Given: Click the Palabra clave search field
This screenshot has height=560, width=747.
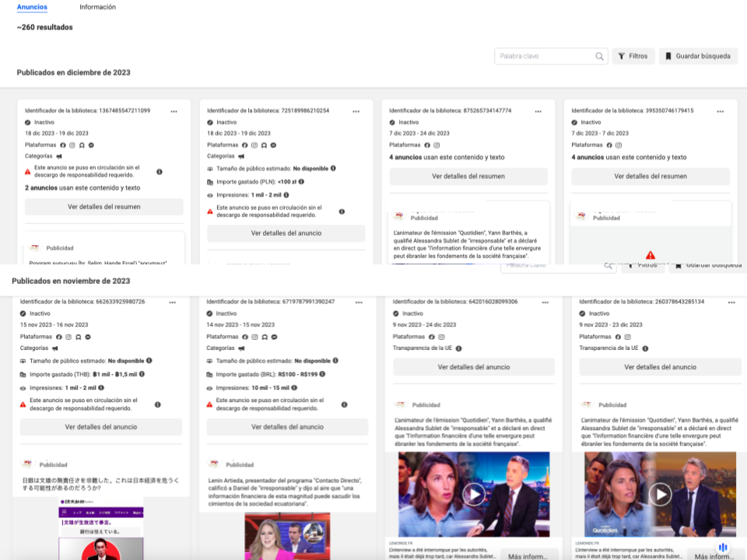Looking at the screenshot, I should coord(545,57).
